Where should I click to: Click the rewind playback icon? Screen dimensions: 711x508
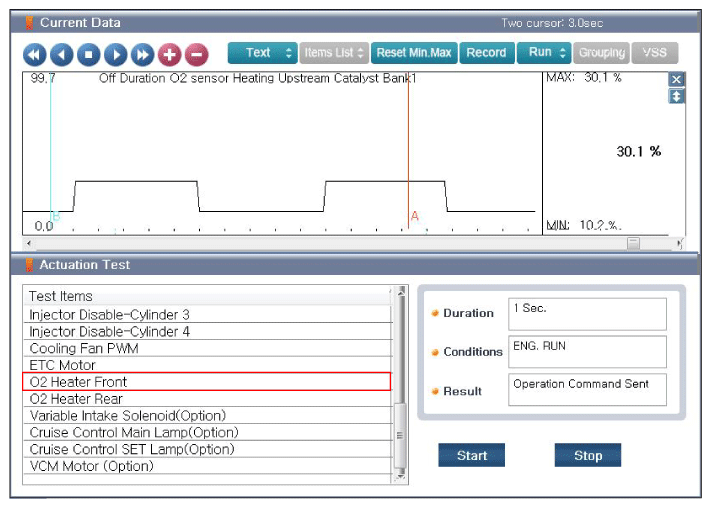[35, 54]
